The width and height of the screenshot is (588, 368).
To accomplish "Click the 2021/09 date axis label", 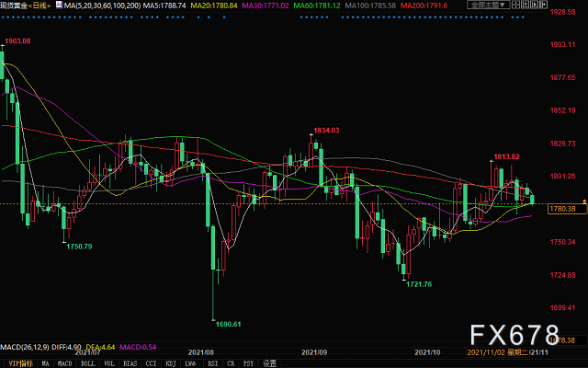I will point(314,352).
